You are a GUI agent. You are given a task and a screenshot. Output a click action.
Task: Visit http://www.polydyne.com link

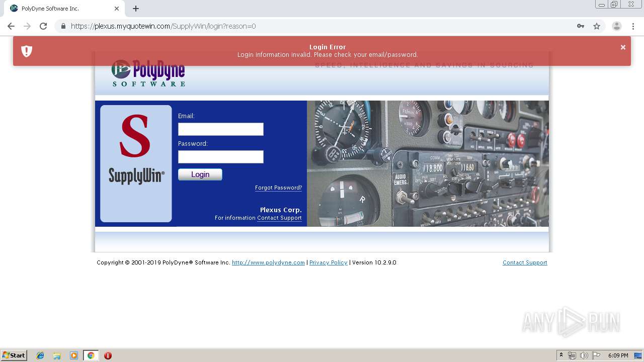(268, 262)
